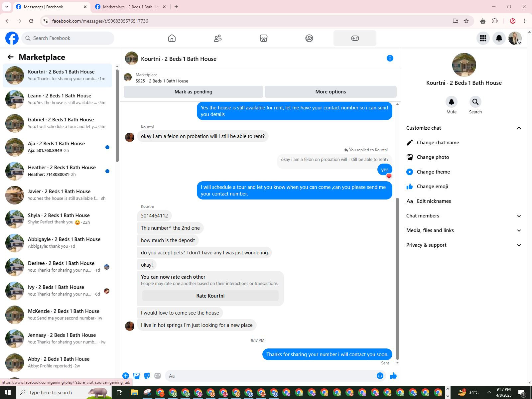Expand the Chat members section
This screenshot has height=399, width=532.
pos(464,216)
